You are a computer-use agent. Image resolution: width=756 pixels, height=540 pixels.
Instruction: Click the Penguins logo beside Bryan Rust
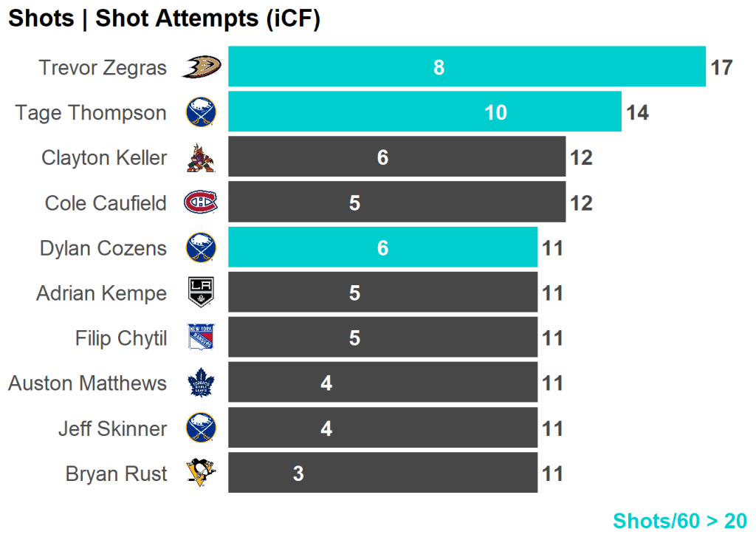click(200, 473)
